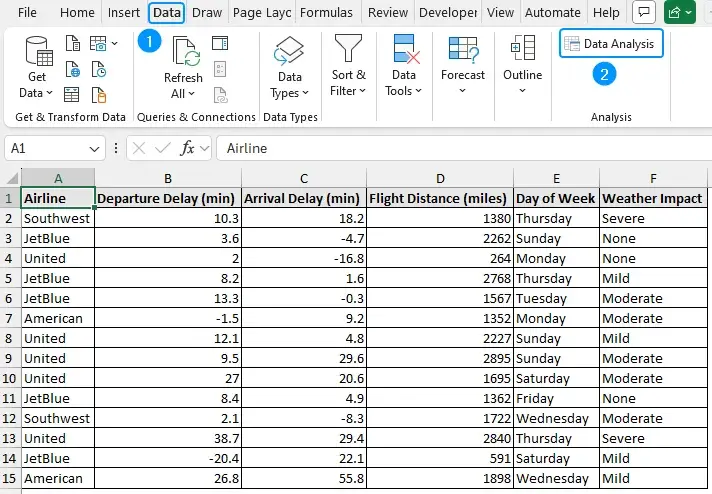The height and width of the screenshot is (494, 712).
Task: Open the File tab
Action: 27,12
